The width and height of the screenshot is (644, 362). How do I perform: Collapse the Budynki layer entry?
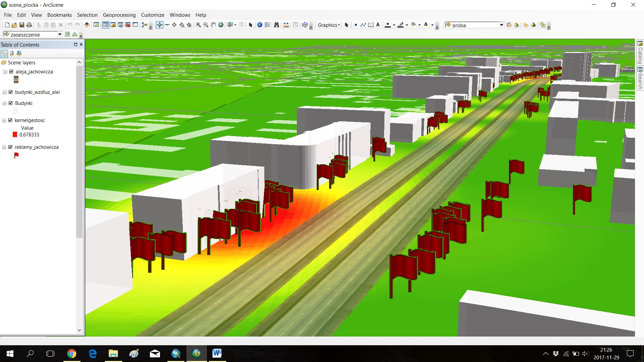coord(5,103)
